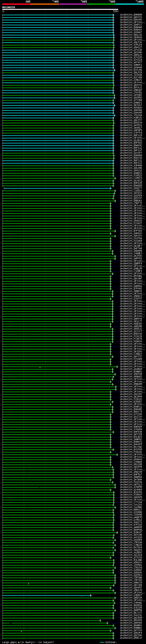Screen dimensions: 146x644
Task: Select the UniRef100_Q8VX01 hit label
Action: pos(131,85)
